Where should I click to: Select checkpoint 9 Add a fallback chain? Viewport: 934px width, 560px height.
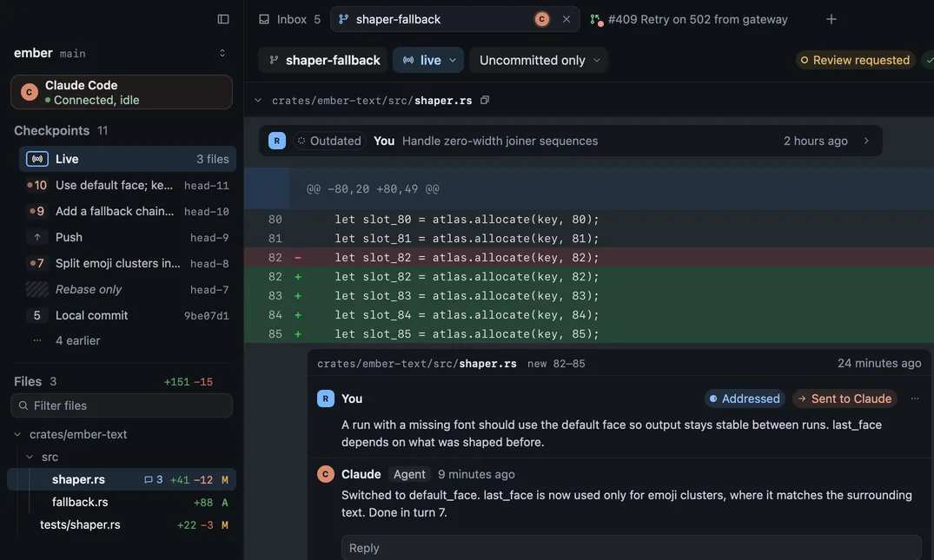pyautogui.click(x=128, y=211)
